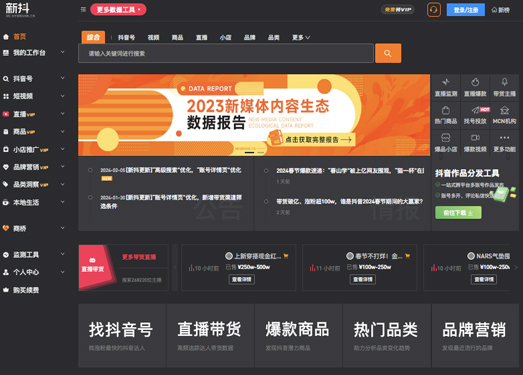Image resolution: width=523 pixels, height=375 pixels.
Task: Open the 热门商品 shopping bag shortcut
Action: point(446,115)
